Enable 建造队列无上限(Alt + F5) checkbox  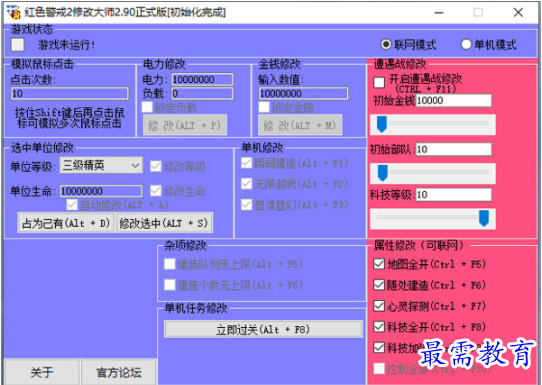click(169, 264)
